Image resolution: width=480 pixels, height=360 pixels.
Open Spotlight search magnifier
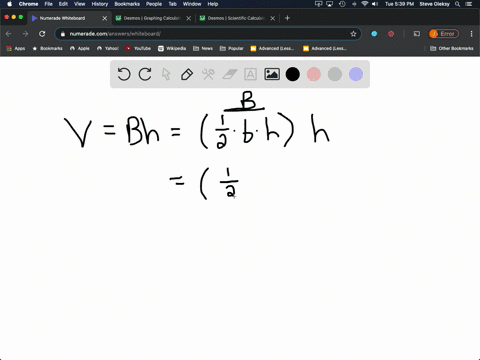[x=458, y=4]
